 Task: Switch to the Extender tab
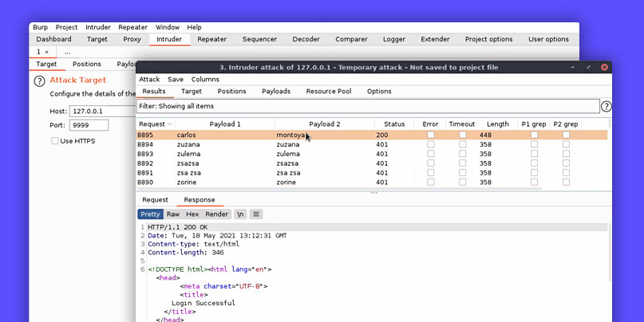click(435, 39)
